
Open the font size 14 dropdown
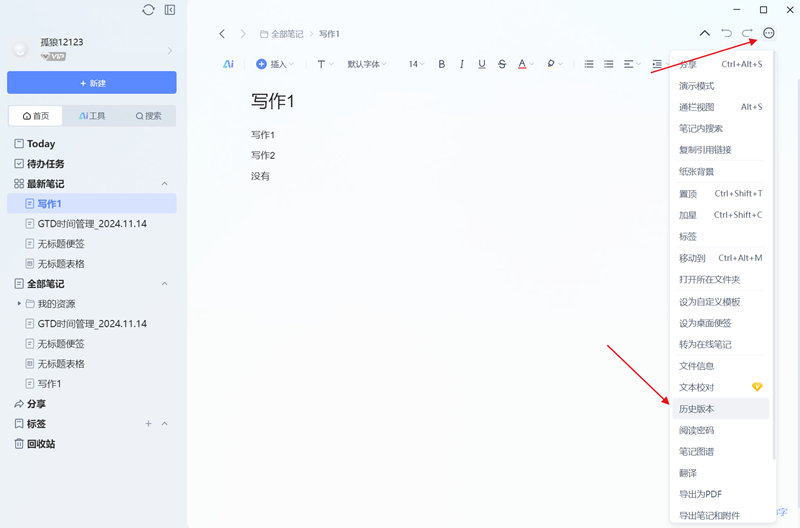click(416, 64)
